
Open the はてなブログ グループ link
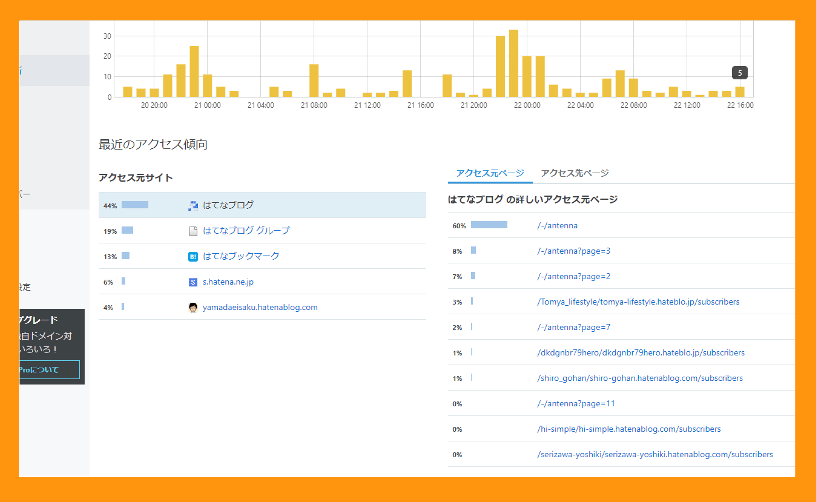[x=246, y=230]
